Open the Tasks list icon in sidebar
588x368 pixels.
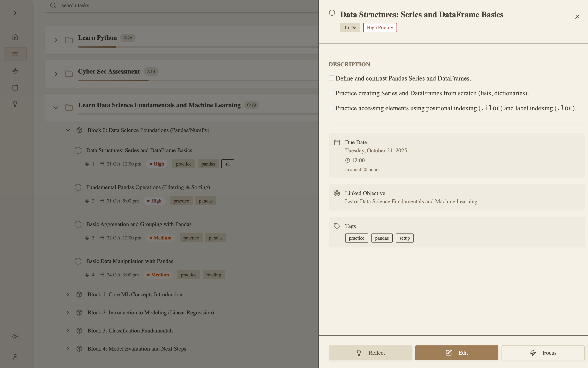15,54
